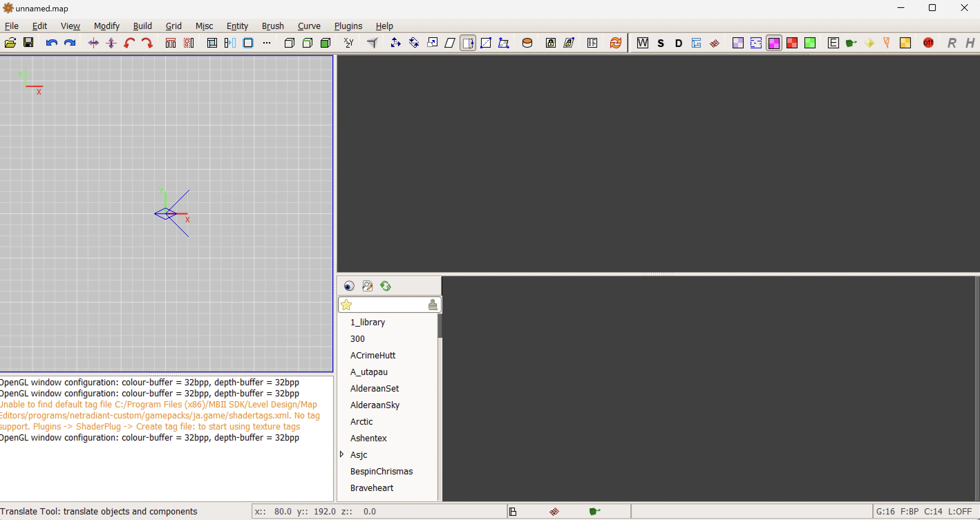Click the green refresh icon in texture browser
The image size is (980, 520).
pyautogui.click(x=385, y=286)
